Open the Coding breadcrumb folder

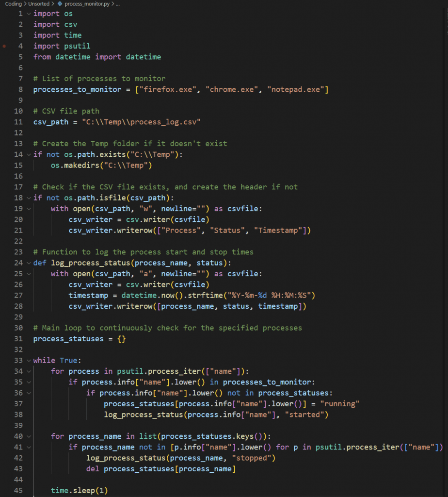pyautogui.click(x=13, y=4)
